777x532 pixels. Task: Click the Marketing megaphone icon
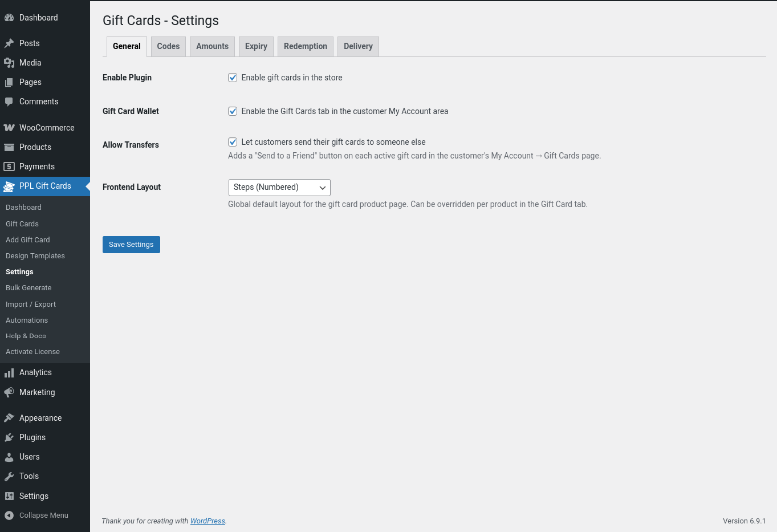(9, 392)
